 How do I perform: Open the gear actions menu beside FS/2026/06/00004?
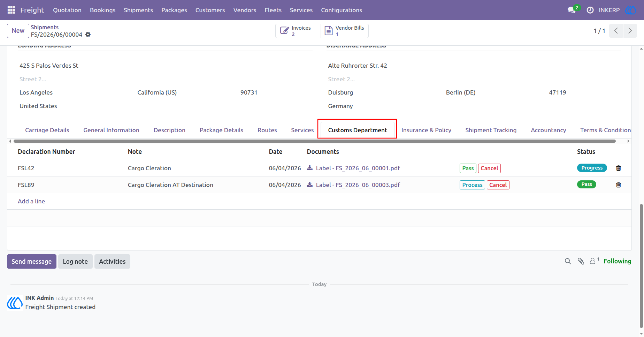[x=88, y=35]
